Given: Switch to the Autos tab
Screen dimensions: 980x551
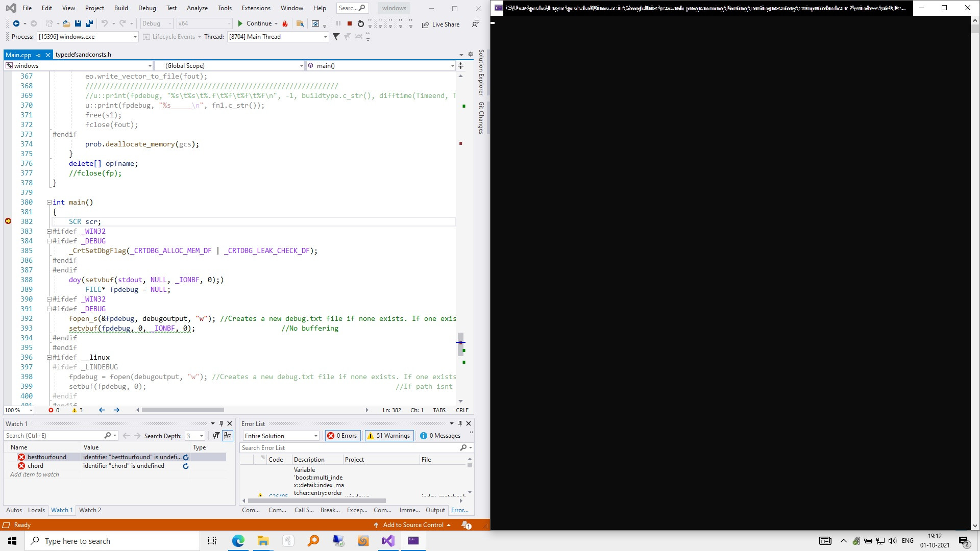Looking at the screenshot, I should tap(14, 510).
